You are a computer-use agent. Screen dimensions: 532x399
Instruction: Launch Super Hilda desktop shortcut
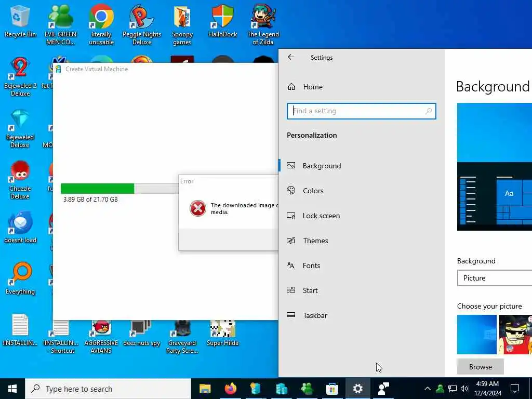222,333
